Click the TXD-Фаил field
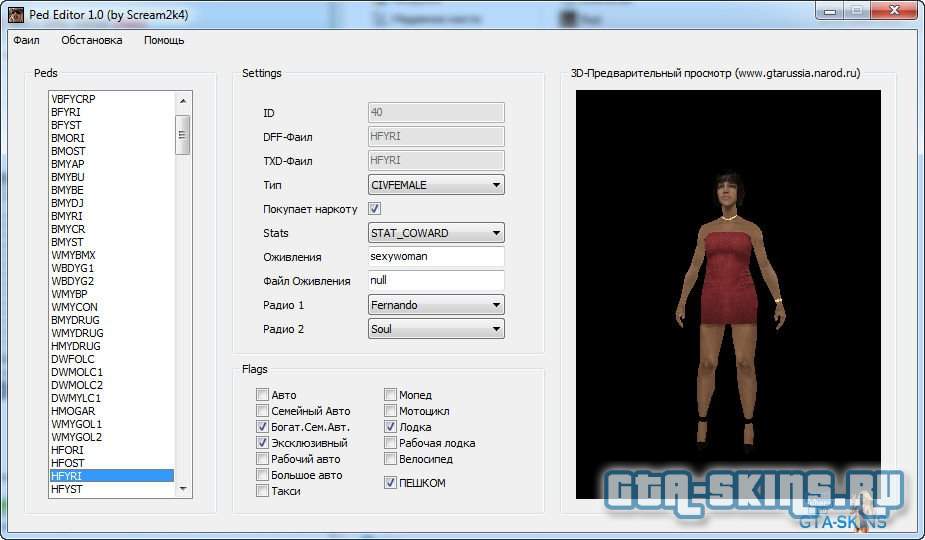925x540 pixels. click(436, 161)
